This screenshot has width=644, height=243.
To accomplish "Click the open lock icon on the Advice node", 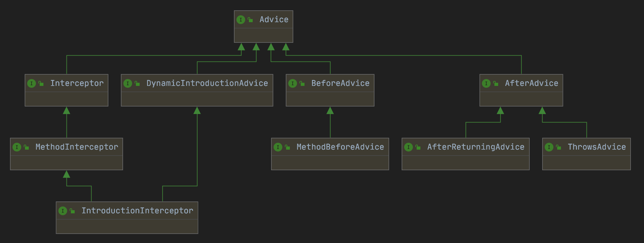I will point(250,20).
